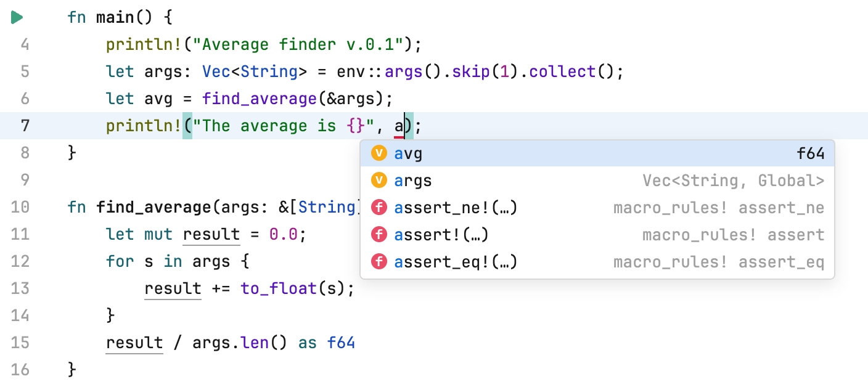Select the args completion suggestion
The height and width of the screenshot is (387, 868).
(414, 181)
